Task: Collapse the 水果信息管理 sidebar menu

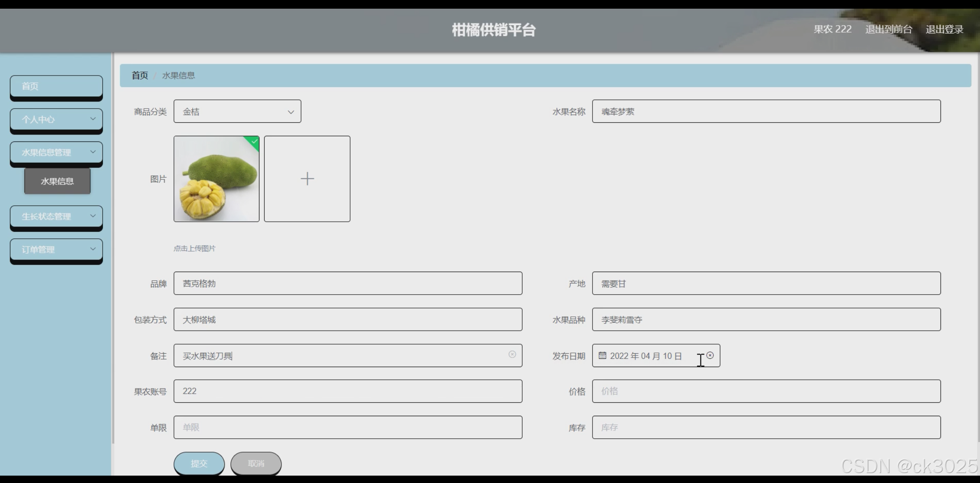Action: (x=56, y=152)
